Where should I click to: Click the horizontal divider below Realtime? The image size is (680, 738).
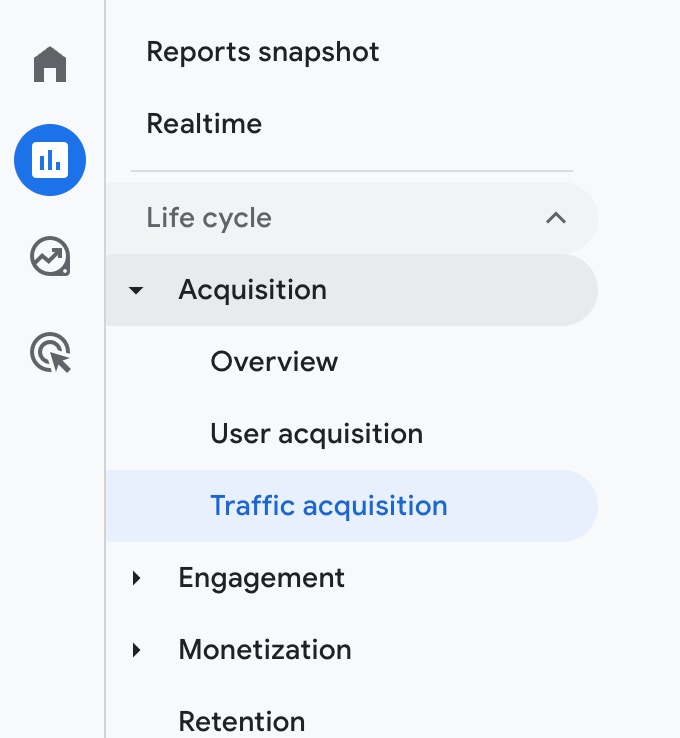352,171
